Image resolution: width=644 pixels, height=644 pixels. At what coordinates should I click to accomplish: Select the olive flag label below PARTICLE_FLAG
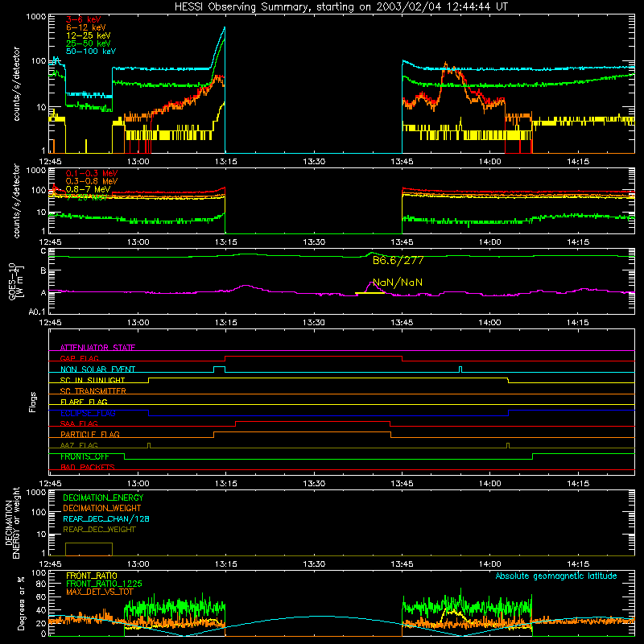[x=79, y=445]
